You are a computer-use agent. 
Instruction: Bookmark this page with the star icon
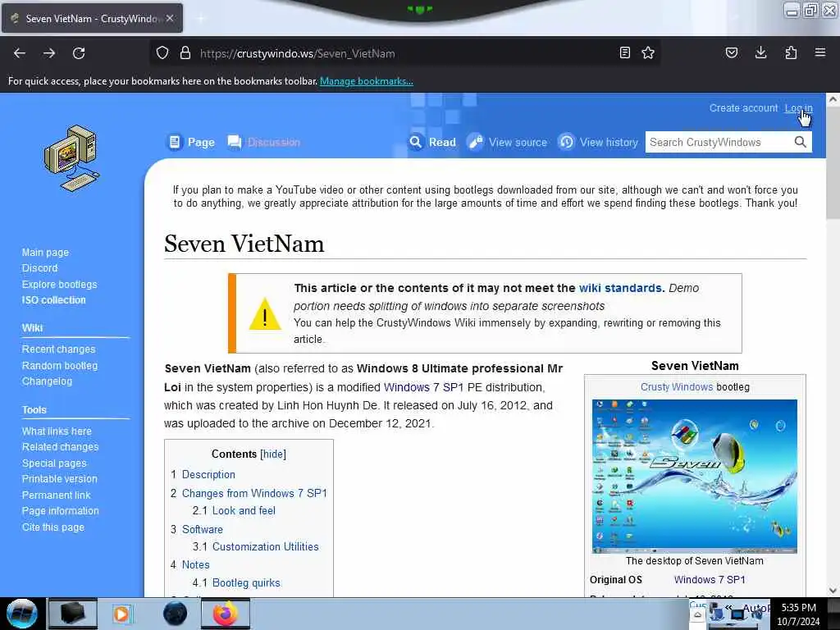point(648,53)
